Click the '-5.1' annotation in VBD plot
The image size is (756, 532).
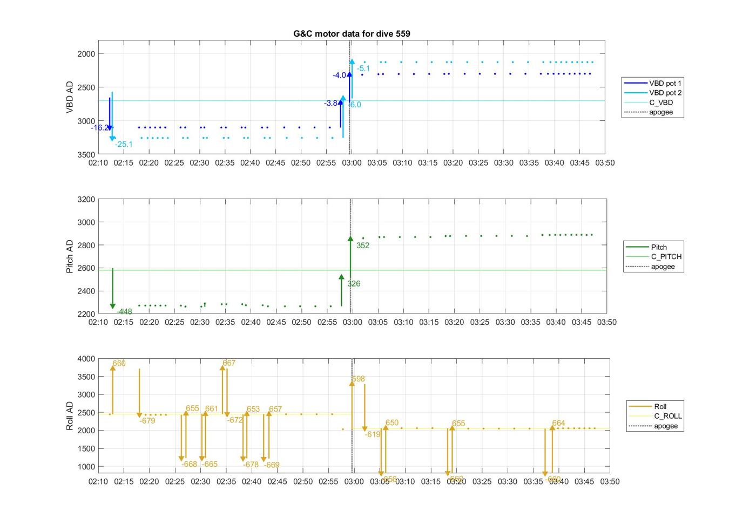363,69
